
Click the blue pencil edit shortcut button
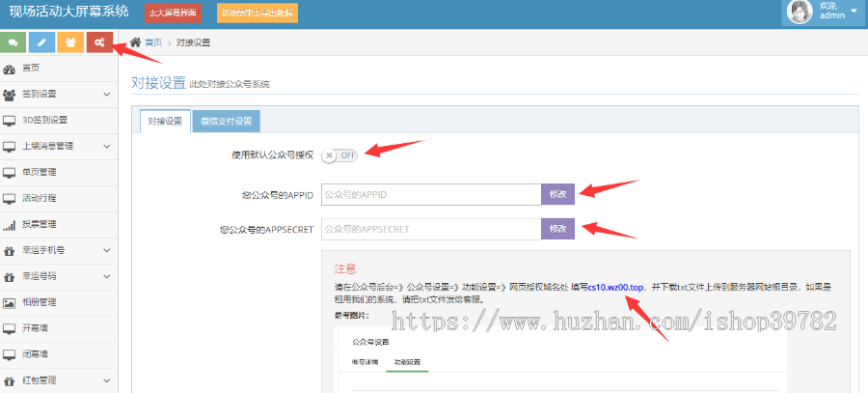(x=41, y=42)
